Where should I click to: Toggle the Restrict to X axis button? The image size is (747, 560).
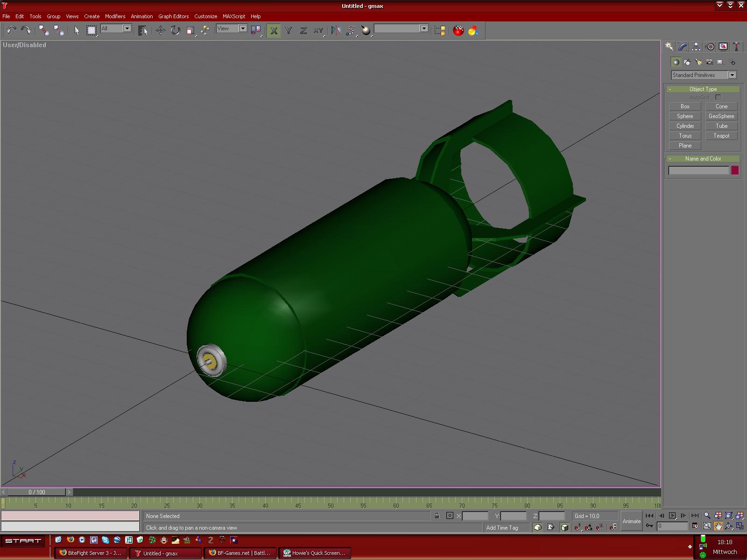click(x=274, y=30)
